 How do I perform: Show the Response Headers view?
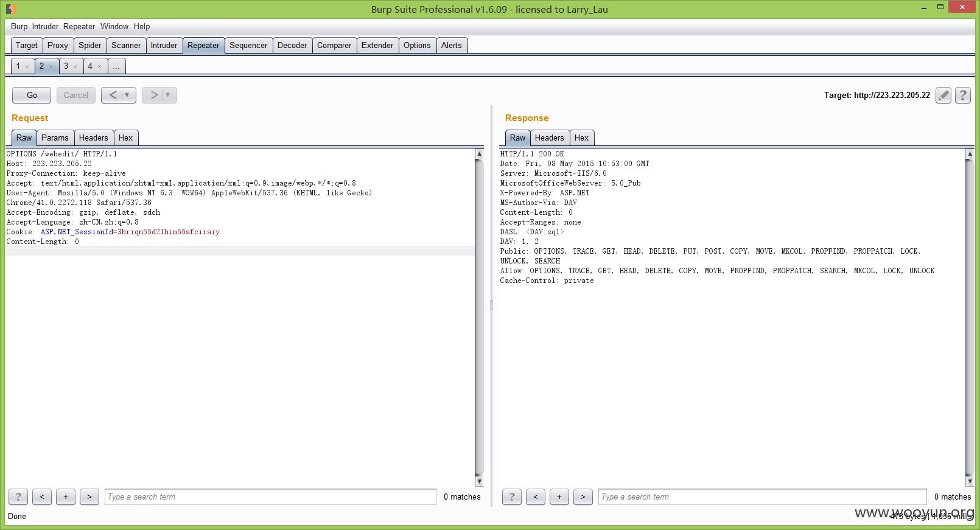pyautogui.click(x=550, y=138)
